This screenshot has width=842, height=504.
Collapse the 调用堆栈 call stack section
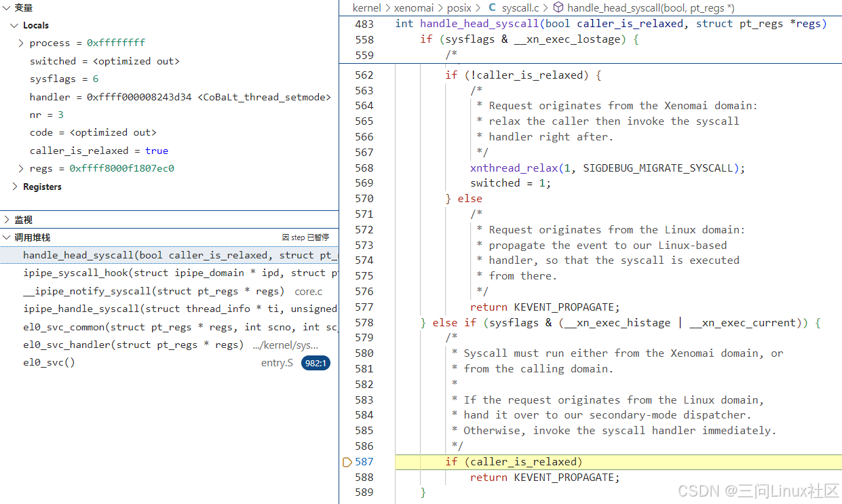[x=6, y=237]
